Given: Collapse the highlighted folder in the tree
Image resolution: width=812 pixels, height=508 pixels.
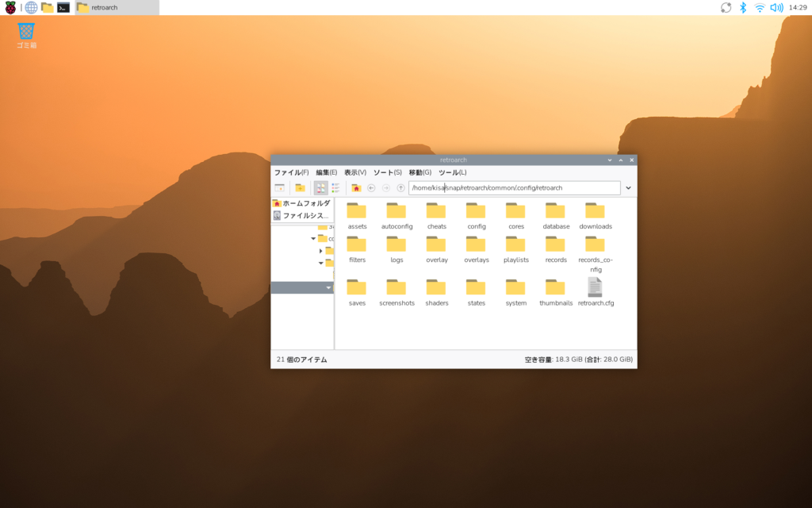Looking at the screenshot, I should 328,288.
